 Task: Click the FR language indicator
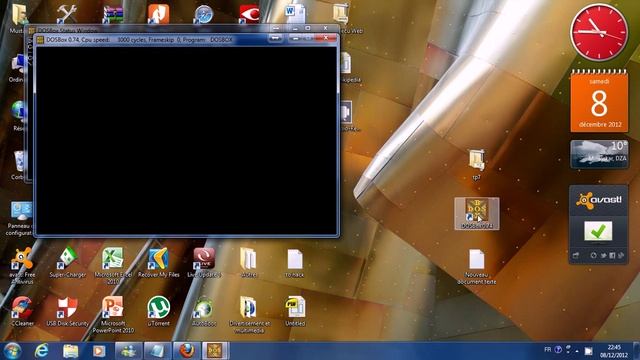(x=547, y=350)
